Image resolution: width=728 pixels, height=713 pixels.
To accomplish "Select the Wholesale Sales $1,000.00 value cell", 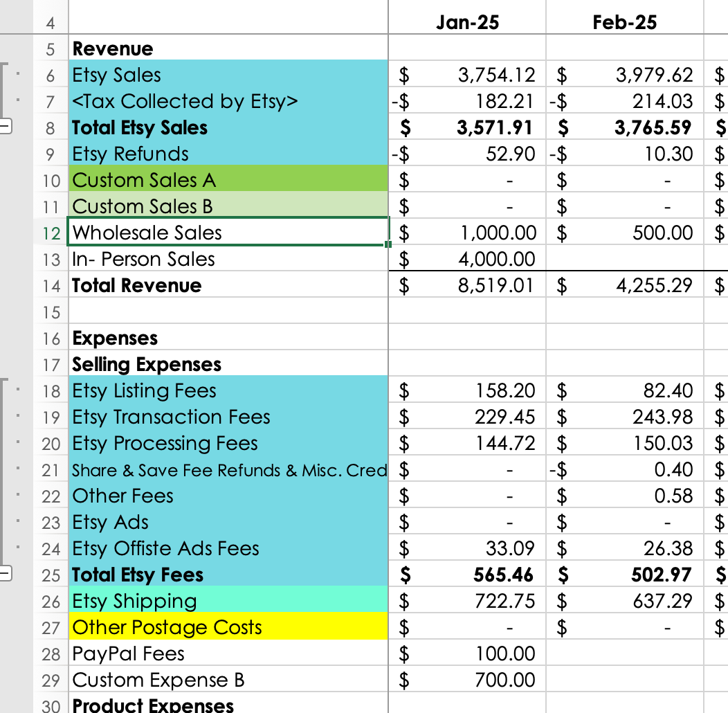I will pyautogui.click(x=467, y=233).
